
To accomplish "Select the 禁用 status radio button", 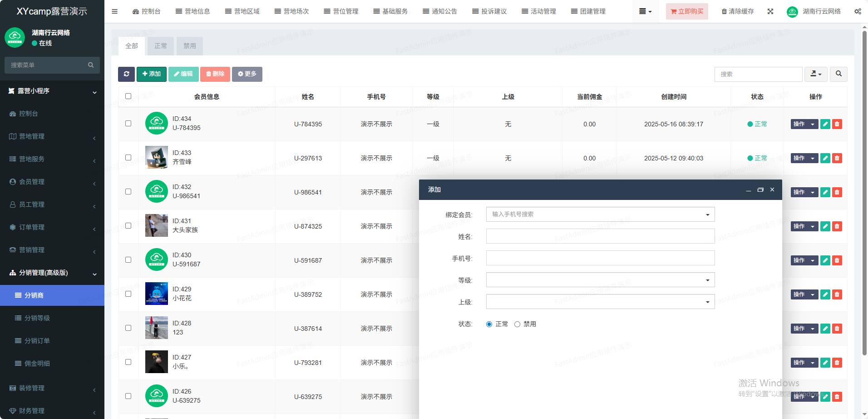I will point(517,324).
